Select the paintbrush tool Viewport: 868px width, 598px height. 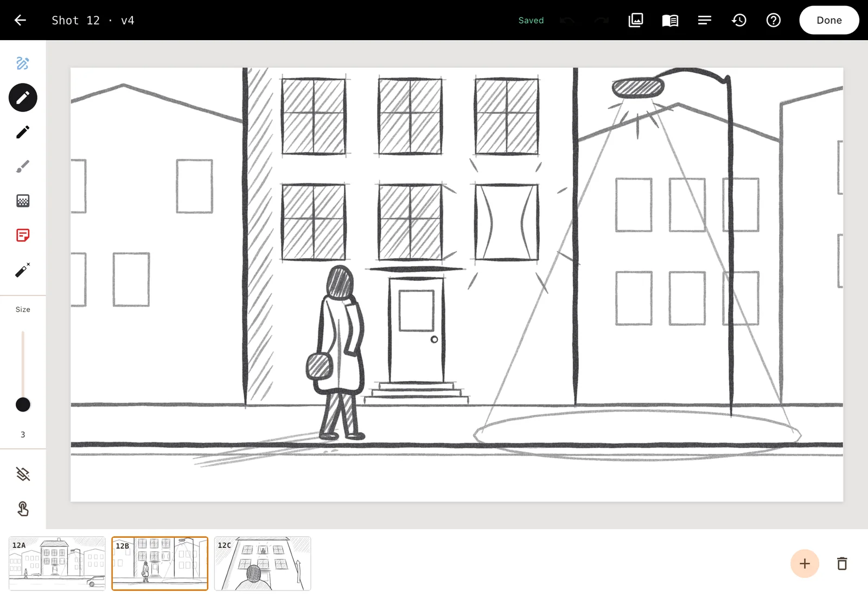tap(23, 166)
